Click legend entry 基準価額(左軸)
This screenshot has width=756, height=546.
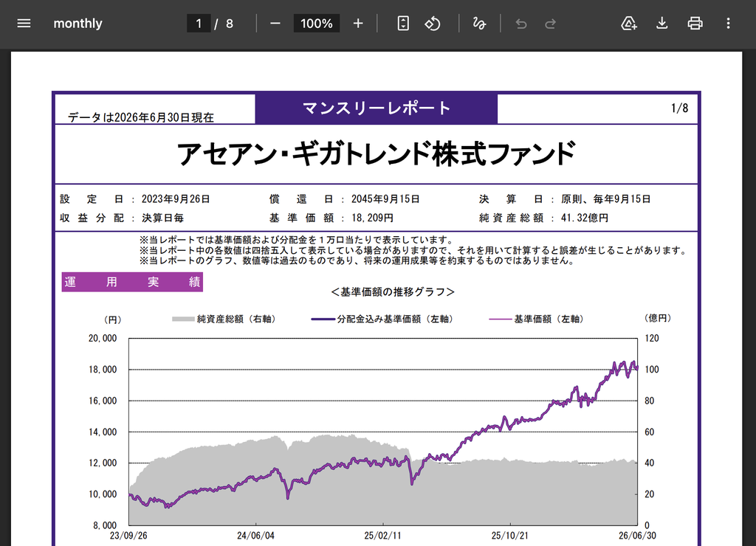click(537, 319)
